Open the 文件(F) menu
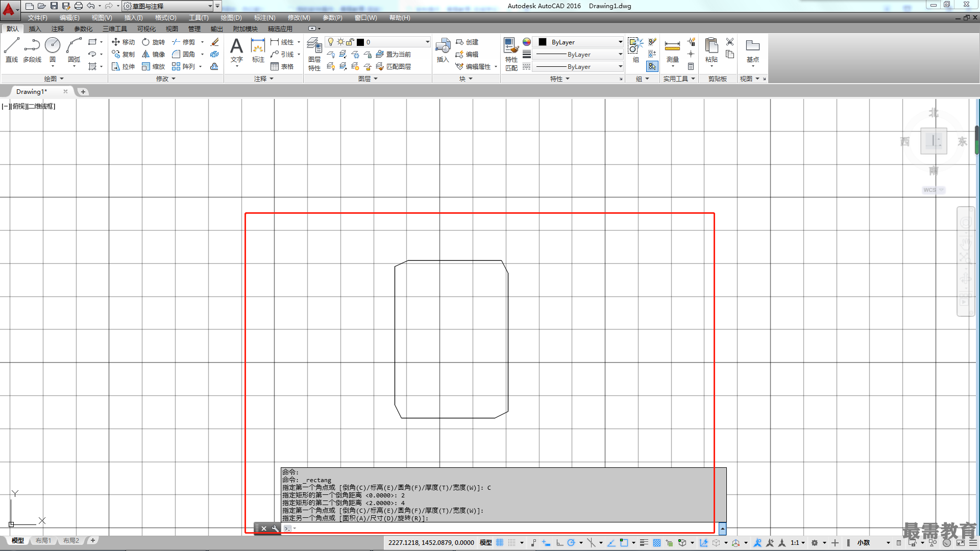 tap(38, 18)
